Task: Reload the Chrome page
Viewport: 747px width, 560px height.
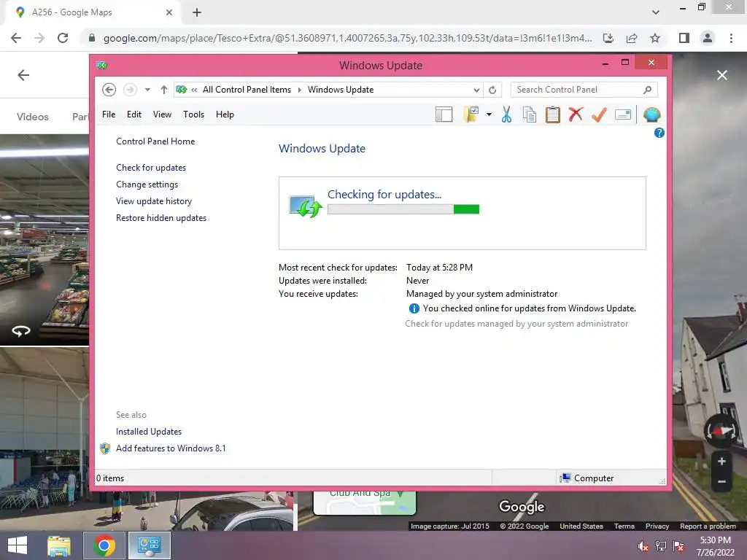Action: (63, 38)
